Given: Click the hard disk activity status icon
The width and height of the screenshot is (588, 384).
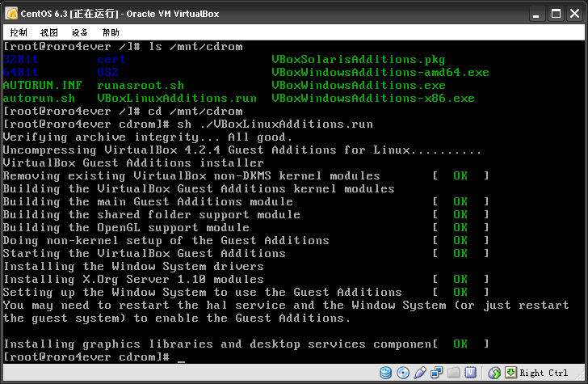Looking at the screenshot, I should click(x=385, y=373).
